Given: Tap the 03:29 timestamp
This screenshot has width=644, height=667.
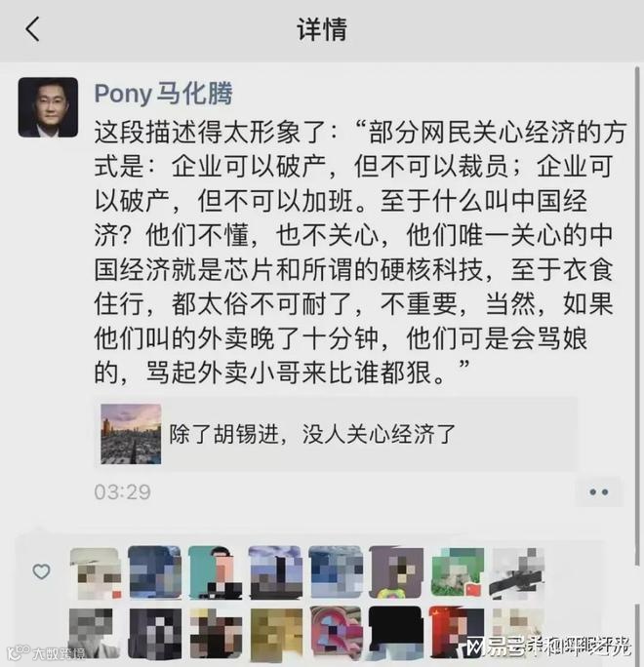Looking at the screenshot, I should pyautogui.click(x=123, y=492).
